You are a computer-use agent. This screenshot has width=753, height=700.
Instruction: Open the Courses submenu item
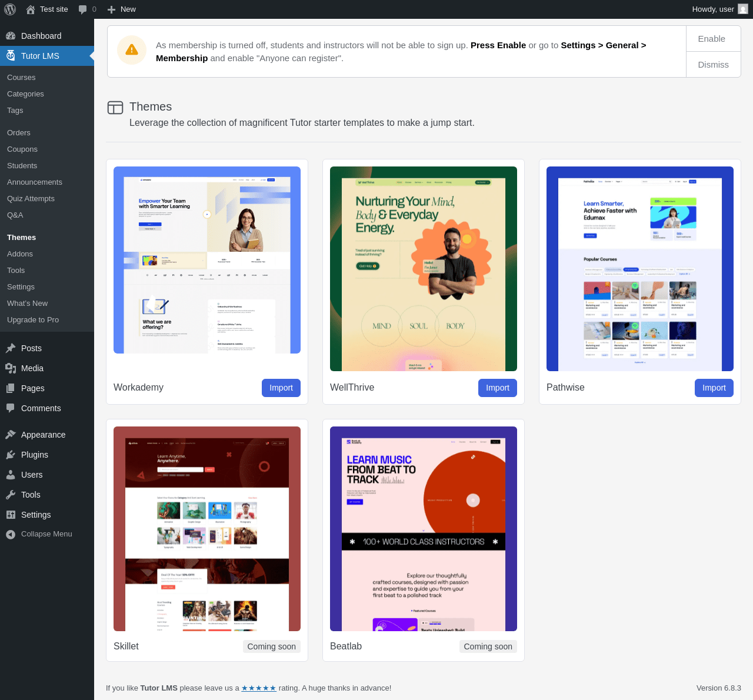[x=21, y=78]
